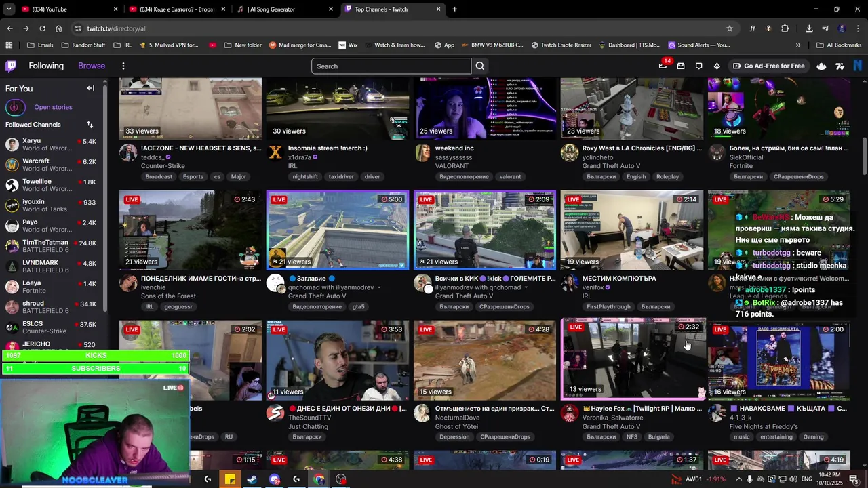Open Xaryu in followed channels
This screenshot has width=868, height=488.
pos(52,144)
